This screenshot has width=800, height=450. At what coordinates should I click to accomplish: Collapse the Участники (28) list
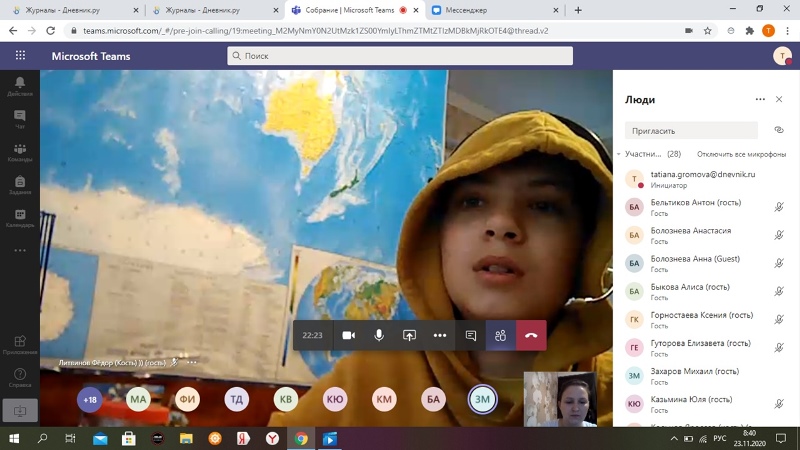[619, 154]
